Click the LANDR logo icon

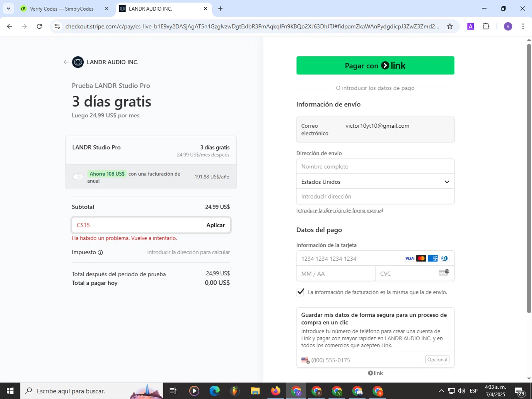point(78,62)
